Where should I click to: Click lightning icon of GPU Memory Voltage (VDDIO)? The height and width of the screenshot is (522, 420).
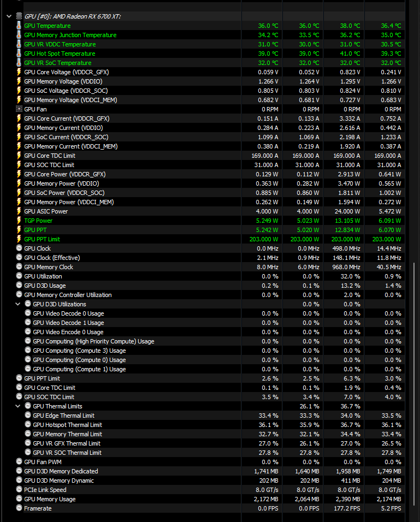coord(19,81)
